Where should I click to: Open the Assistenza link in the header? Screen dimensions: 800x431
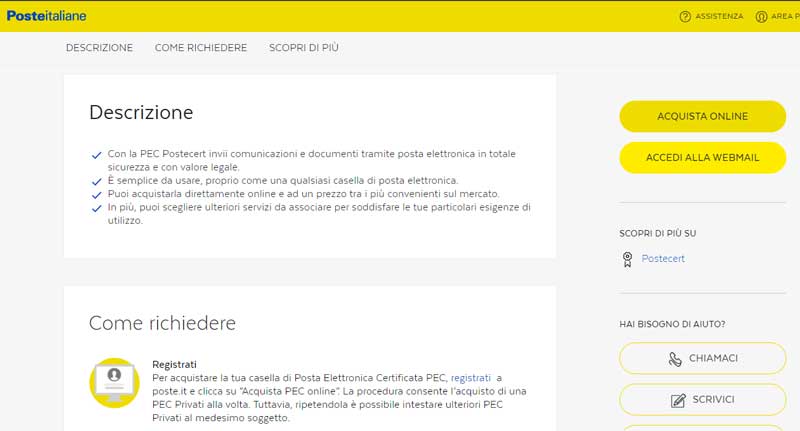[719, 16]
